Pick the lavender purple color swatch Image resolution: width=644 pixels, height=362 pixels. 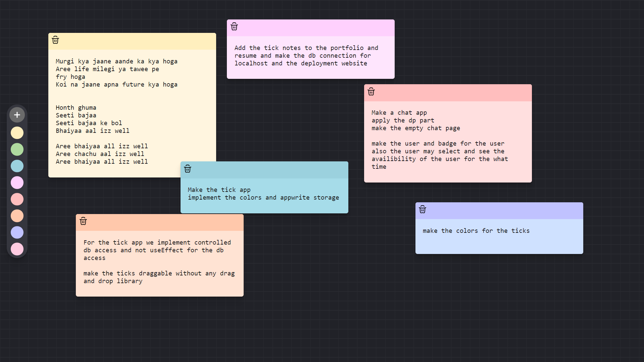pos(17,232)
